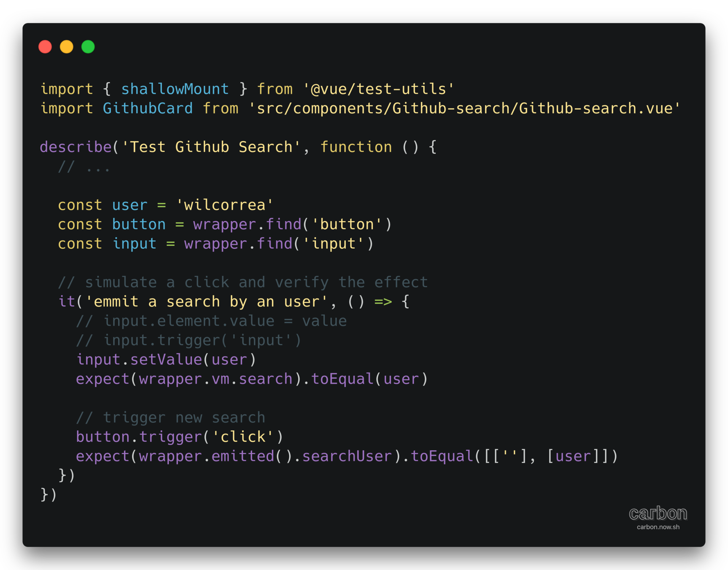
Task: Click the arrow function '=>' token
Action: (383, 301)
